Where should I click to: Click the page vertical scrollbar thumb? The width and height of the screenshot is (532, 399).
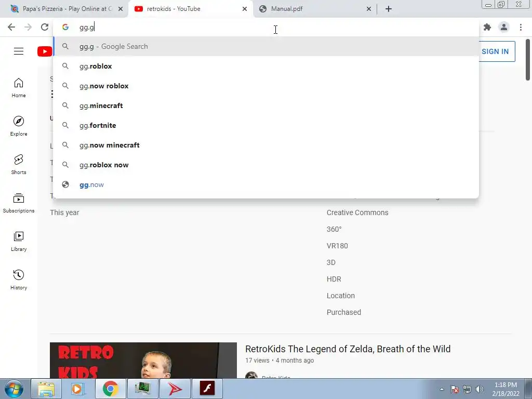coord(528,60)
